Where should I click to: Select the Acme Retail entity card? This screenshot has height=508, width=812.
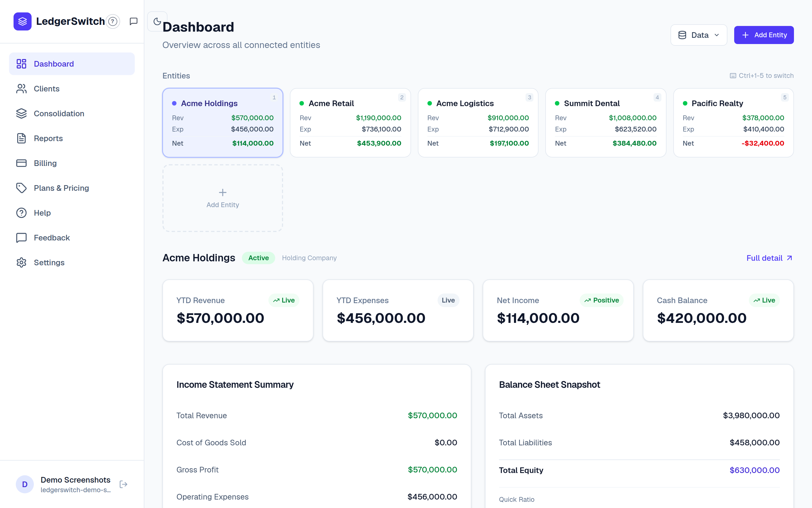point(350,123)
